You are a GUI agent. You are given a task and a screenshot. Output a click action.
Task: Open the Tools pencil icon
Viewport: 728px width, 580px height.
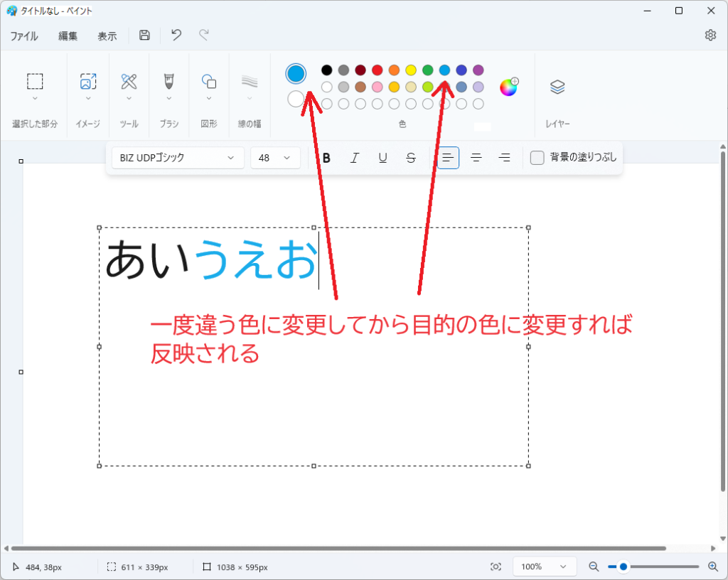129,81
